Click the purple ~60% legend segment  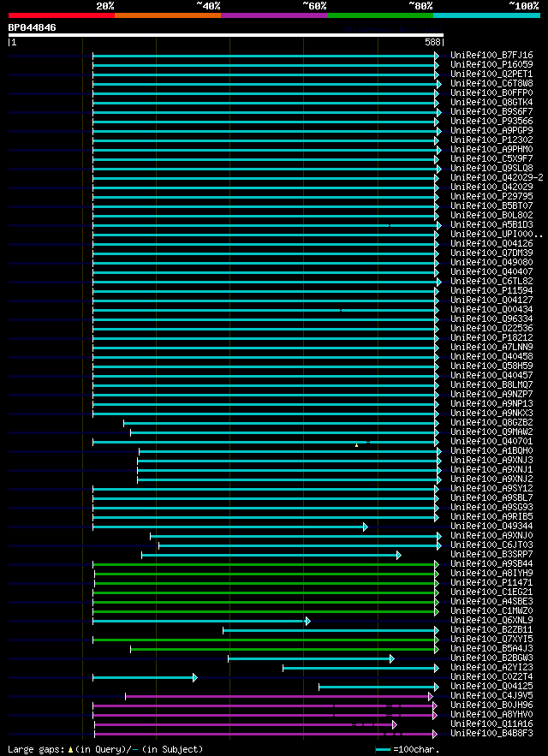point(274,15)
